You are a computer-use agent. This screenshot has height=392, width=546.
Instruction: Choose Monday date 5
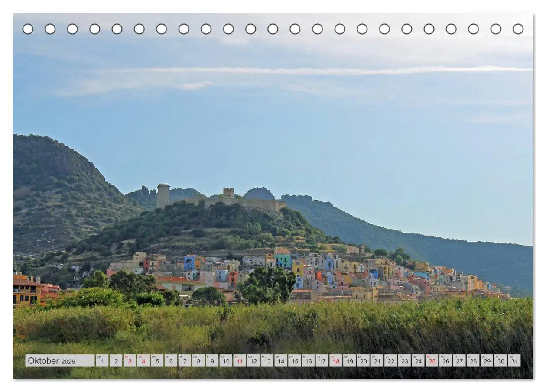pyautogui.click(x=157, y=361)
